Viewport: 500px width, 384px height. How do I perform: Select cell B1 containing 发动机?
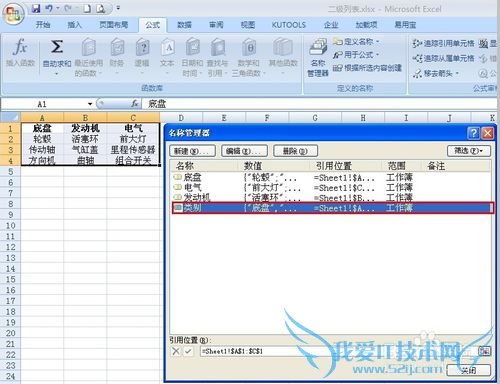click(85, 128)
